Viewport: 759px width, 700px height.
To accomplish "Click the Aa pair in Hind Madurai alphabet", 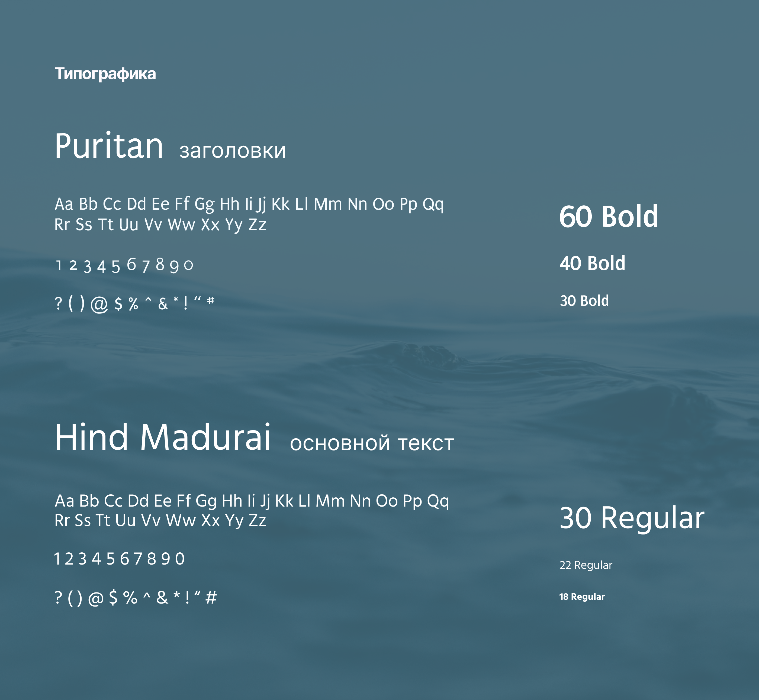I will coord(65,501).
